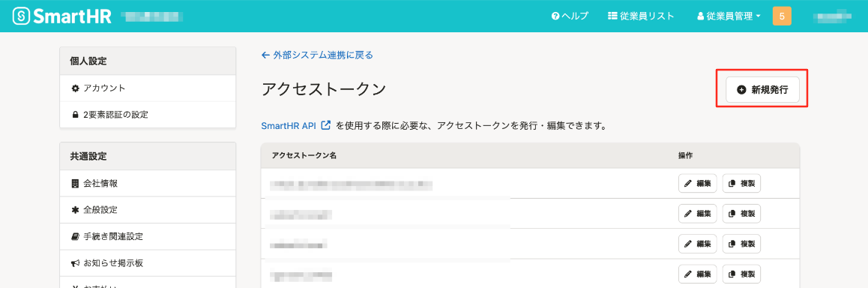
Task: Click 複製 for the second access token
Action: tap(741, 213)
